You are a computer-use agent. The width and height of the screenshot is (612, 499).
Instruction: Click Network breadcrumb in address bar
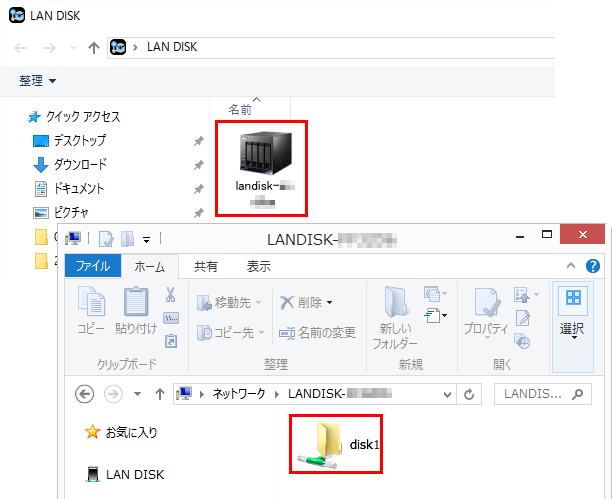(238, 394)
